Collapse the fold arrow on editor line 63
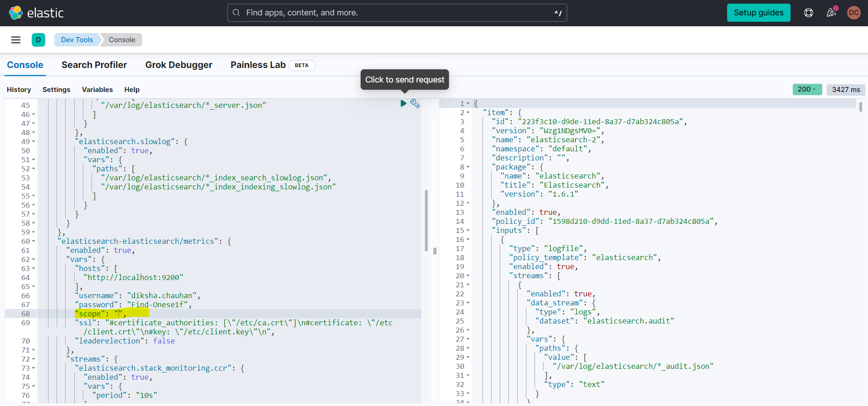This screenshot has width=868, height=406. click(x=34, y=268)
